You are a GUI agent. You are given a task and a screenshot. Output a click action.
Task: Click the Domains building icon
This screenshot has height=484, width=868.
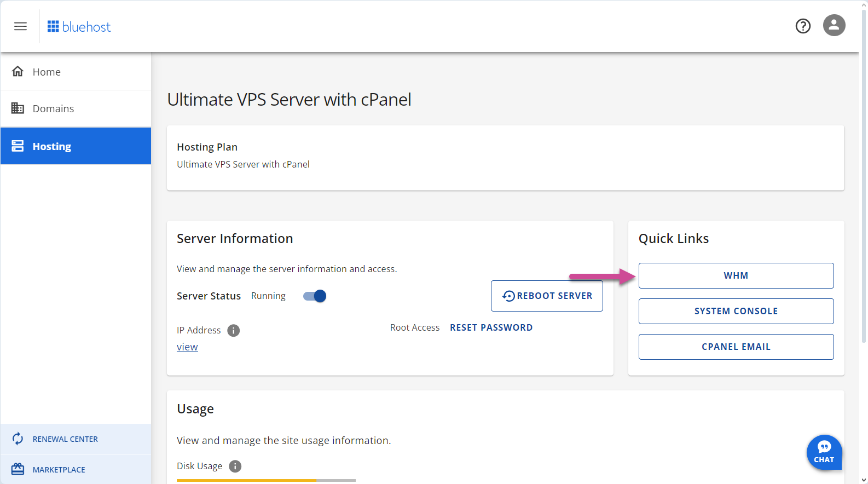click(18, 108)
